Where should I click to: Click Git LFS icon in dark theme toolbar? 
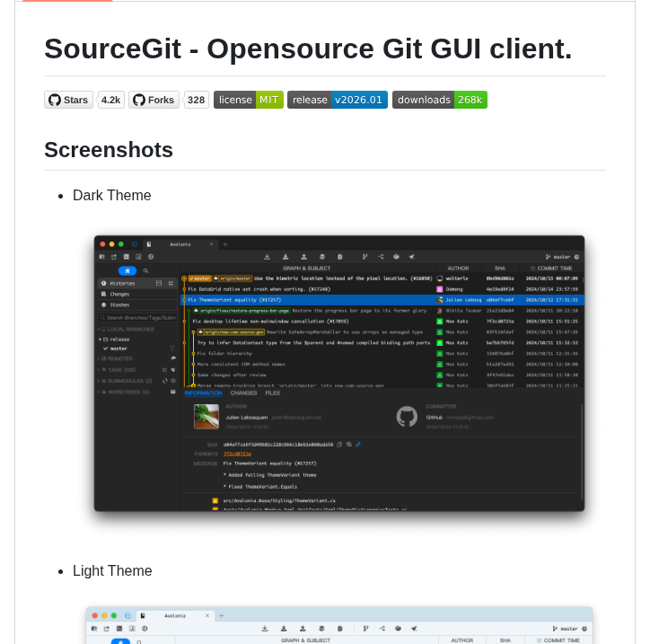(x=396, y=257)
